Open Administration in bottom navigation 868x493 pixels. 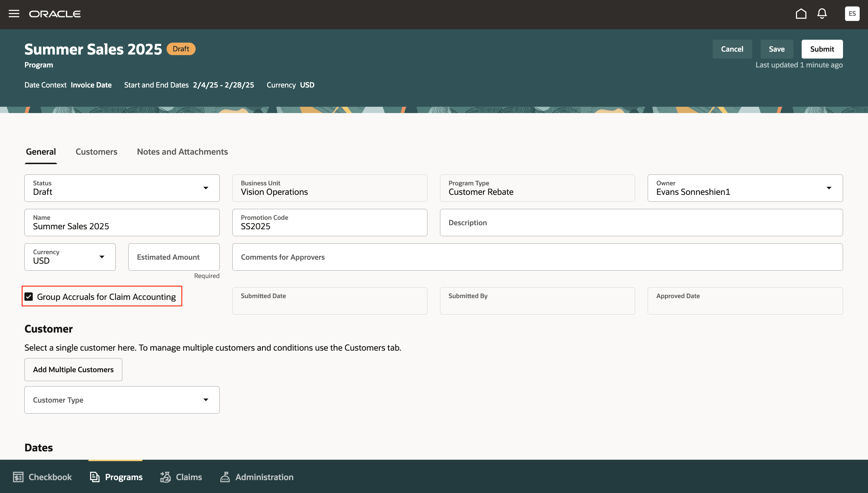coord(257,477)
